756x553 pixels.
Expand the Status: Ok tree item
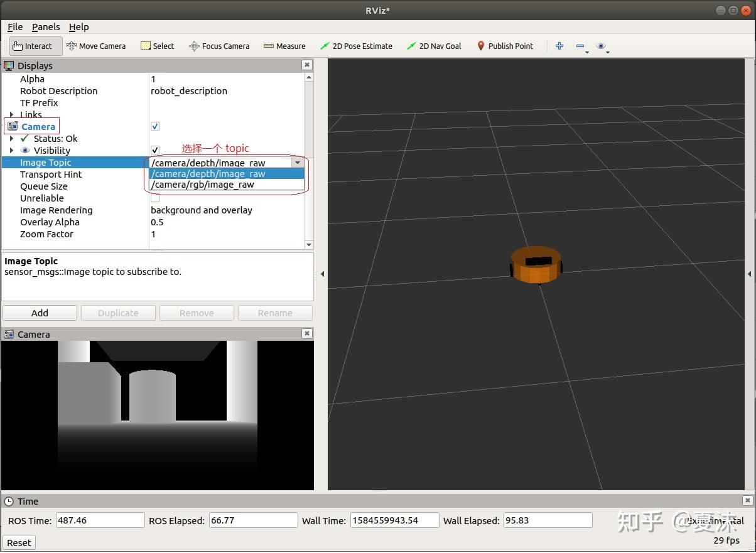tap(12, 139)
